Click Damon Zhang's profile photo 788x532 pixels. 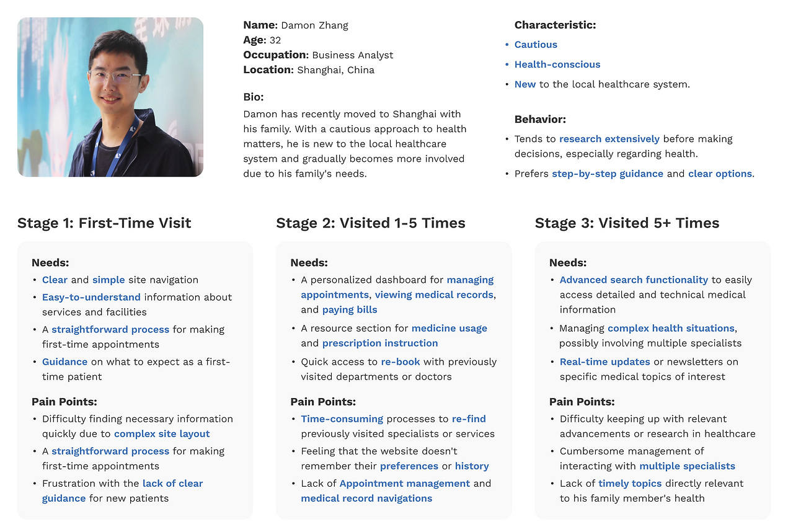pos(110,97)
